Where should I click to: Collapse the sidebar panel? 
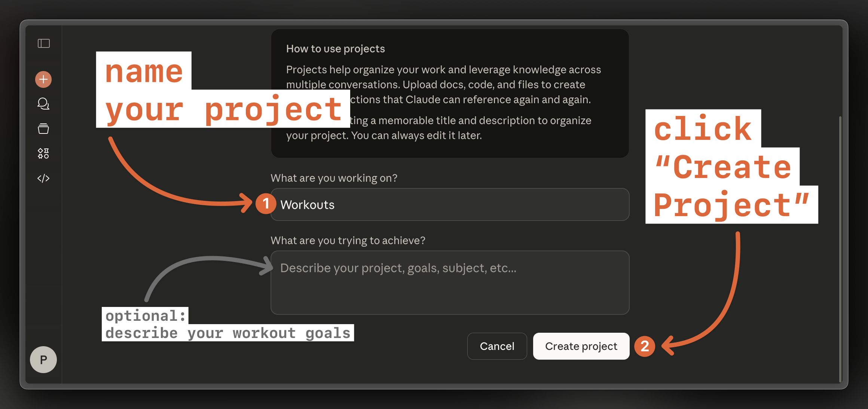(43, 43)
